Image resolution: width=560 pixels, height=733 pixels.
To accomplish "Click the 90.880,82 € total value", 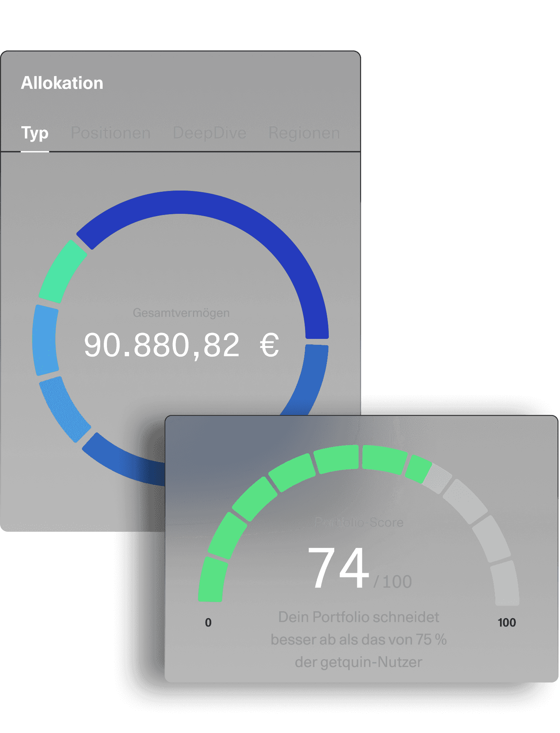I will tap(181, 345).
